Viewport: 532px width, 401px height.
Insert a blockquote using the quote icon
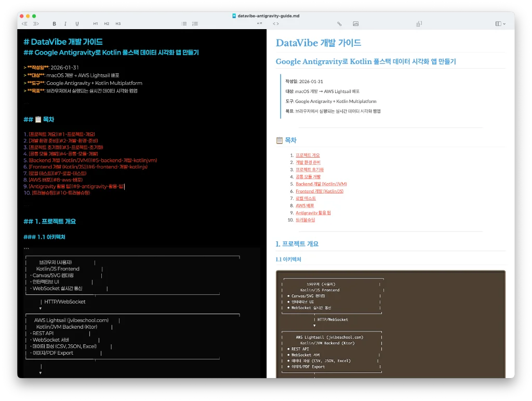tap(260, 24)
